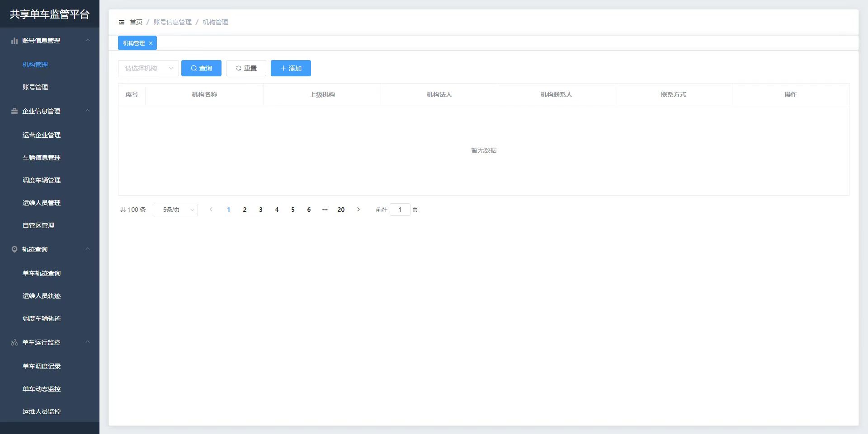Image resolution: width=868 pixels, height=434 pixels.
Task: Click the bicycle icon beside 单车运行监控
Action: 14,342
